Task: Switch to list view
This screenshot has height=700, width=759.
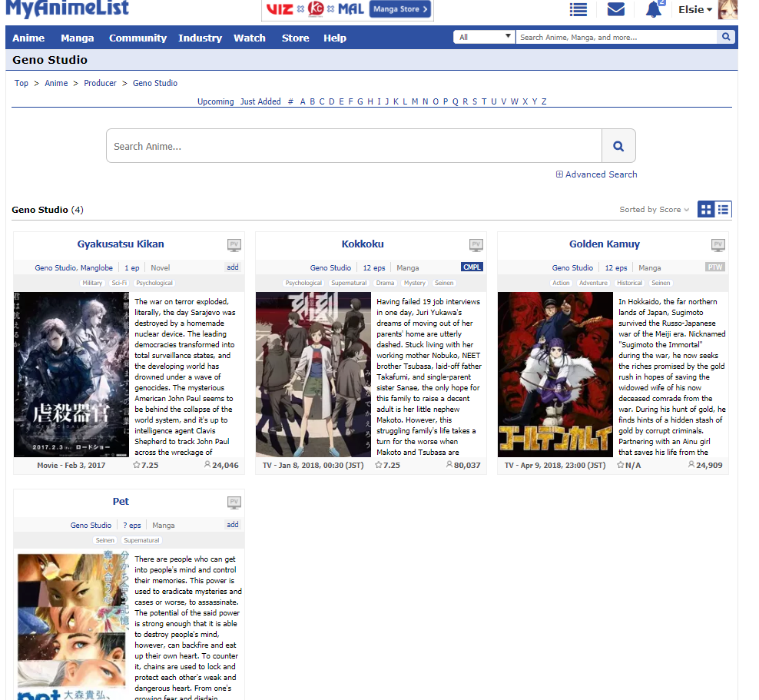Action: pos(723,209)
